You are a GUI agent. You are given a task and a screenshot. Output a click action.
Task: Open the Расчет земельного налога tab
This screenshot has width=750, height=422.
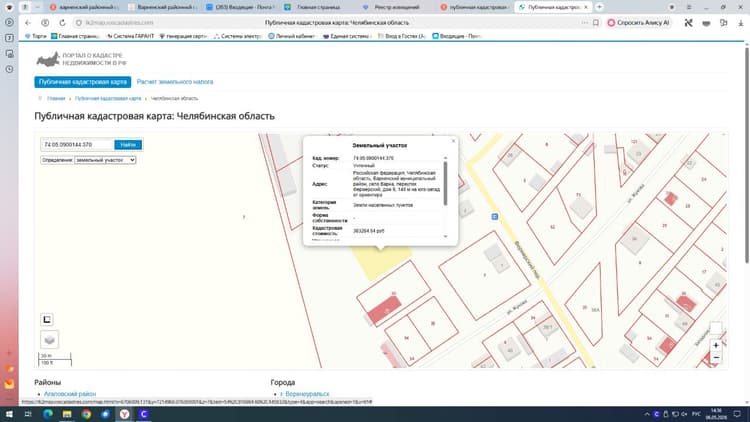click(x=175, y=82)
